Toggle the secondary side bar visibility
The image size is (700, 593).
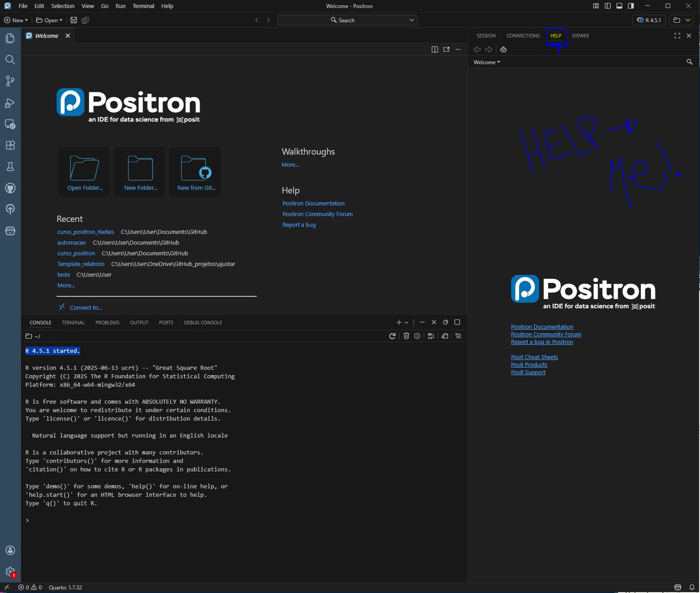(x=631, y=6)
